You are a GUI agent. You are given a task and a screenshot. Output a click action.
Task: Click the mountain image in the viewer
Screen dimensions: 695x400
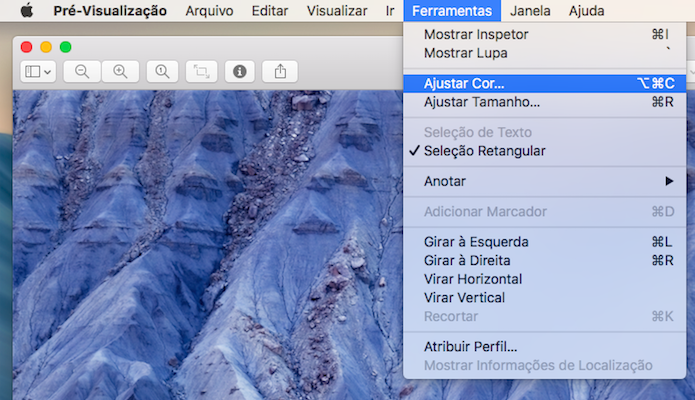207,245
